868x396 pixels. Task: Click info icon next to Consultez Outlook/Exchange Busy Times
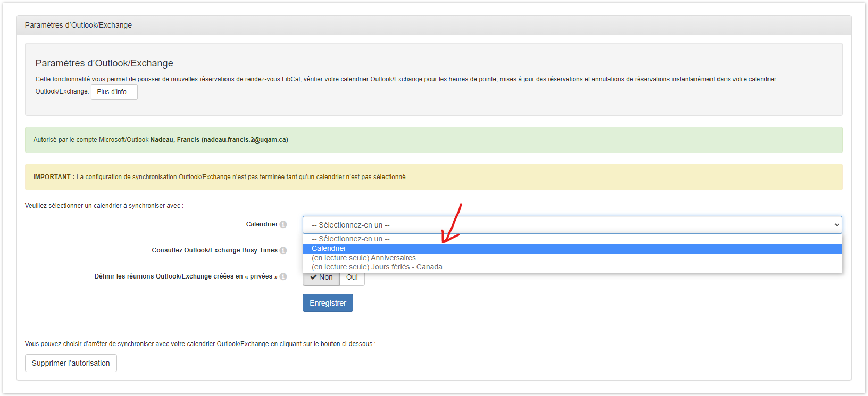tap(283, 250)
